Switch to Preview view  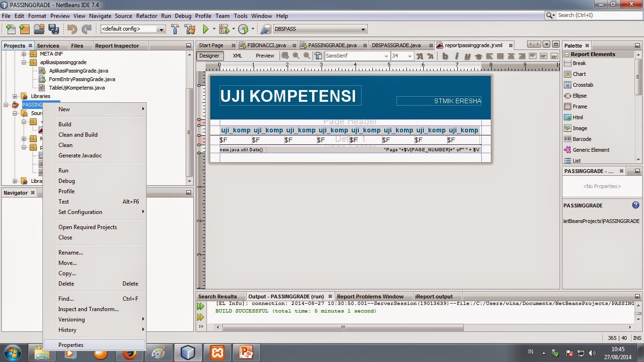[265, 56]
